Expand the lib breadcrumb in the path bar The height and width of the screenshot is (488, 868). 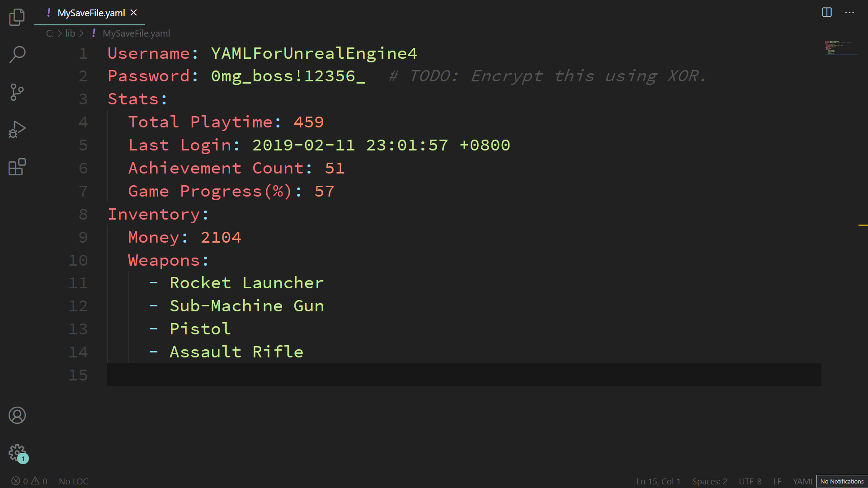[70, 33]
